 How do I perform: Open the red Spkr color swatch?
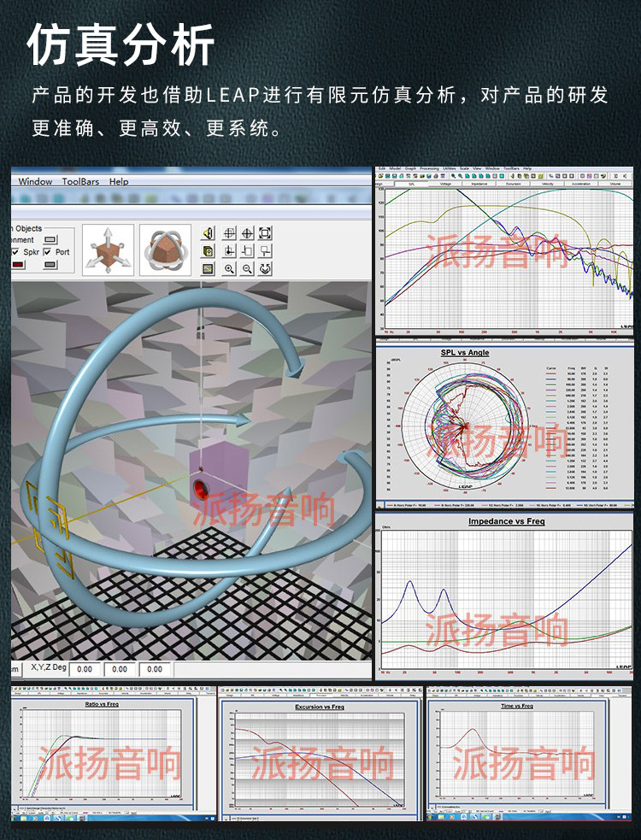18,265
